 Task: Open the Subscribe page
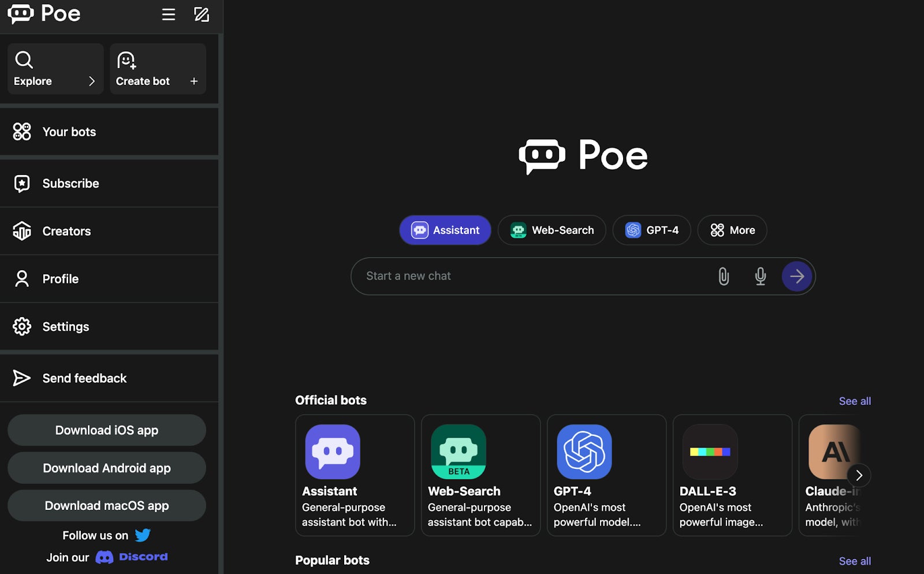pos(109,184)
